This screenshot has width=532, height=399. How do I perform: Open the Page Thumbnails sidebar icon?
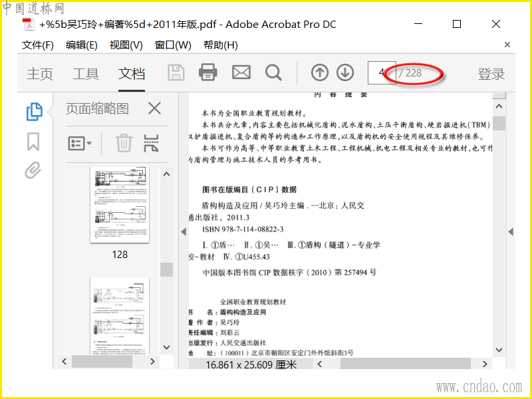(35, 111)
